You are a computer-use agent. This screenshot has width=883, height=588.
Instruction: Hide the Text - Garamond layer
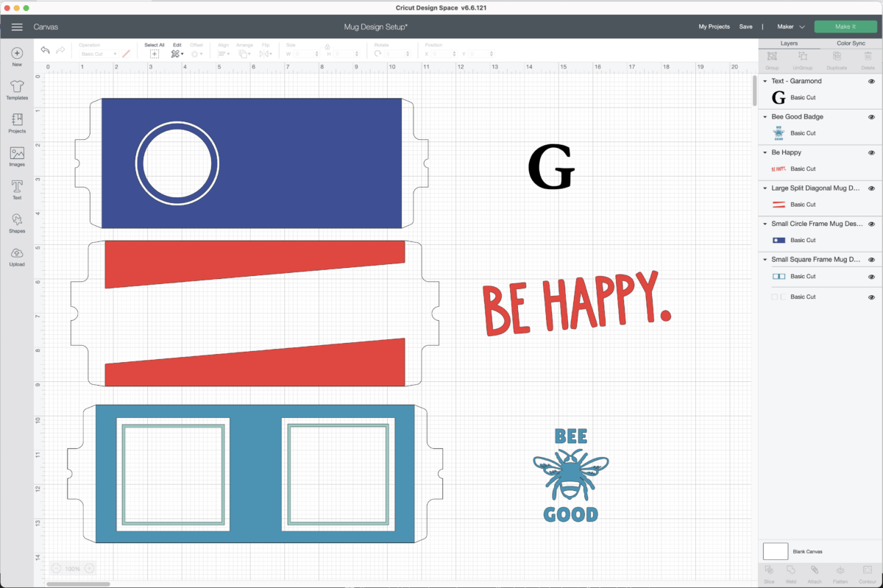click(871, 81)
